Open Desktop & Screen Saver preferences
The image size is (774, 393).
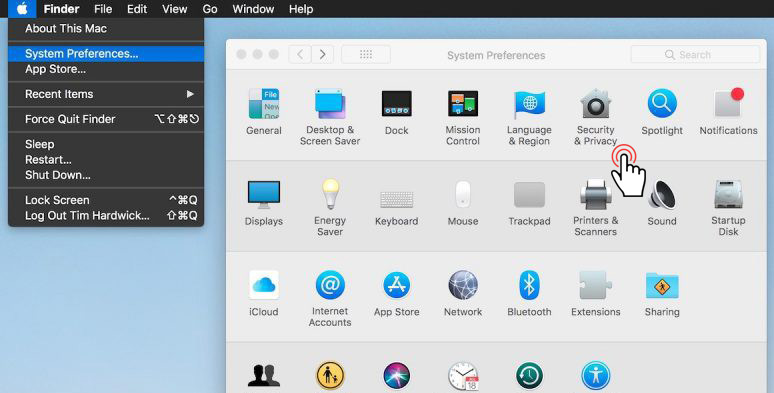click(330, 117)
